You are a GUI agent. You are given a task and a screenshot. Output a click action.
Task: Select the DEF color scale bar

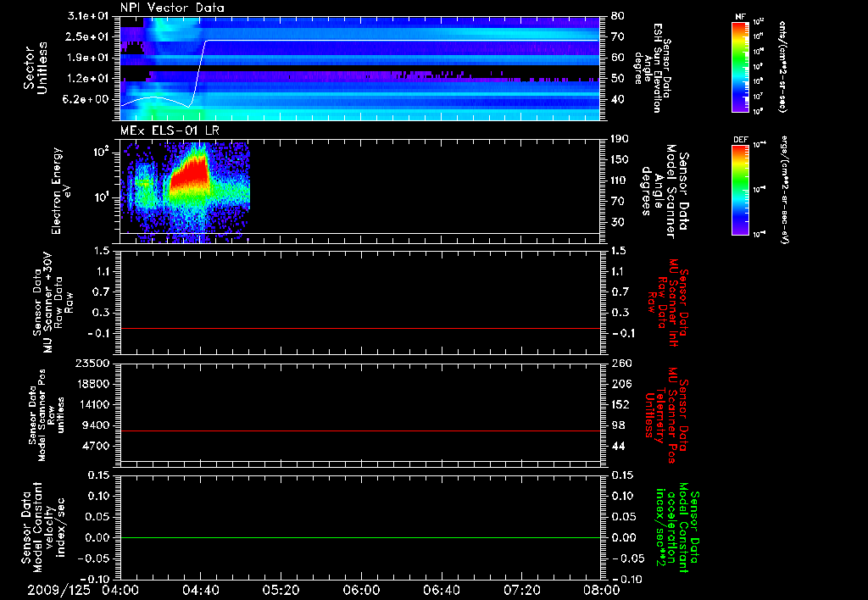(740, 191)
